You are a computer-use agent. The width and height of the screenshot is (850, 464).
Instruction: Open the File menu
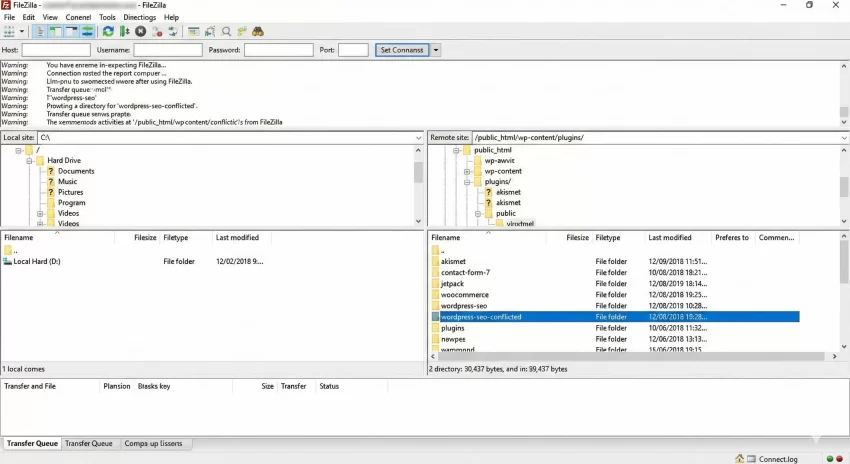[x=9, y=17]
